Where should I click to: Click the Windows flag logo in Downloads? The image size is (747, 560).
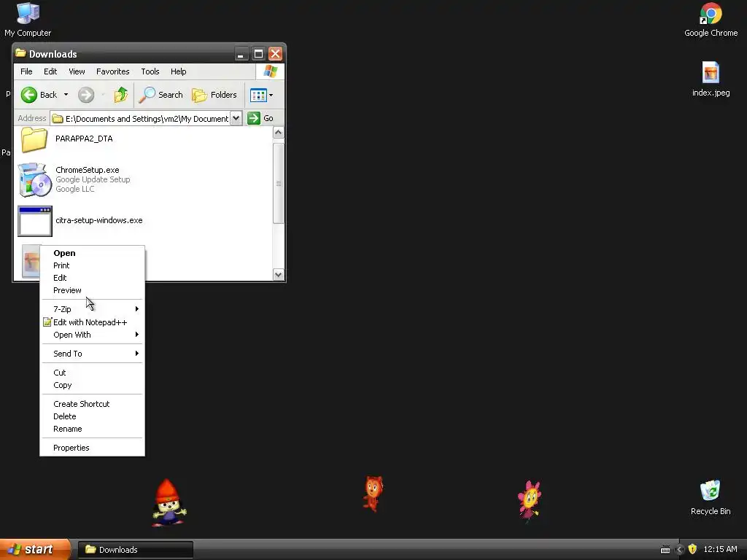pyautogui.click(x=270, y=71)
